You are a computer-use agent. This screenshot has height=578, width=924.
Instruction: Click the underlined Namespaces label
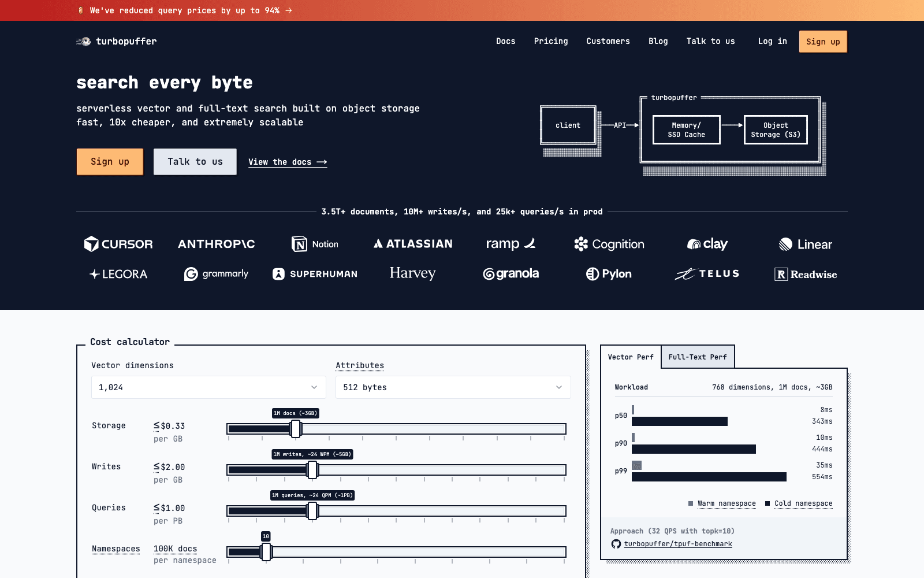click(115, 549)
